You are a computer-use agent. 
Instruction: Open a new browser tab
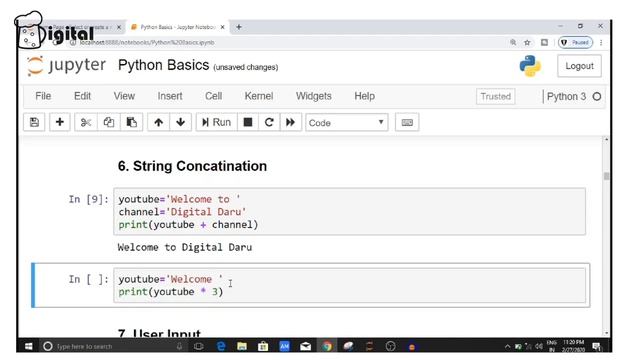coord(239,27)
